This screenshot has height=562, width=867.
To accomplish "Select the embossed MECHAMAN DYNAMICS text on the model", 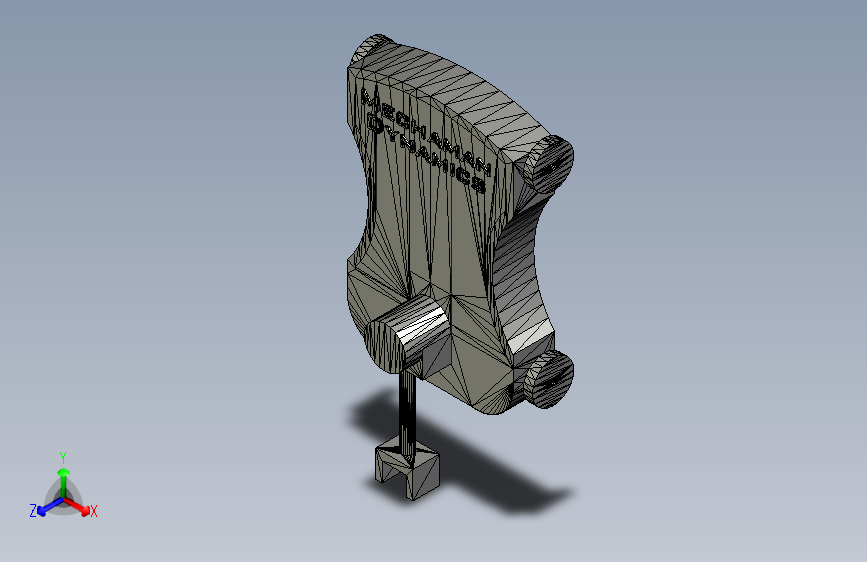I will [426, 140].
